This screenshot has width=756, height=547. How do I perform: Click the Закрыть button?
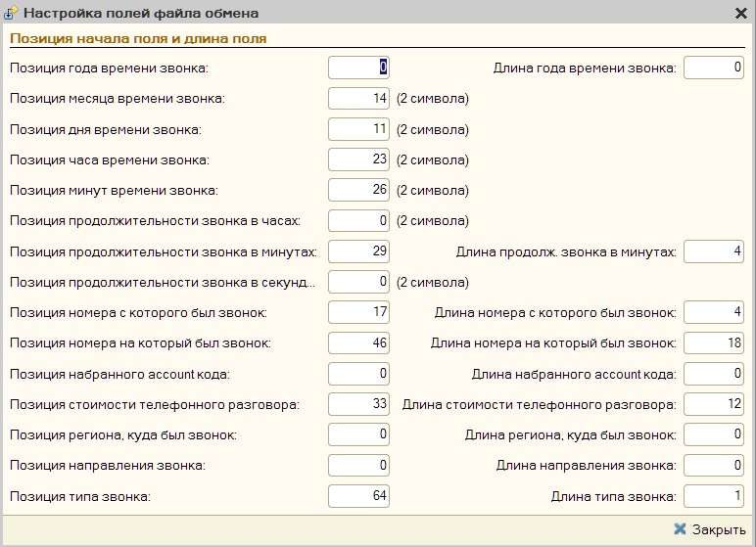(x=710, y=529)
